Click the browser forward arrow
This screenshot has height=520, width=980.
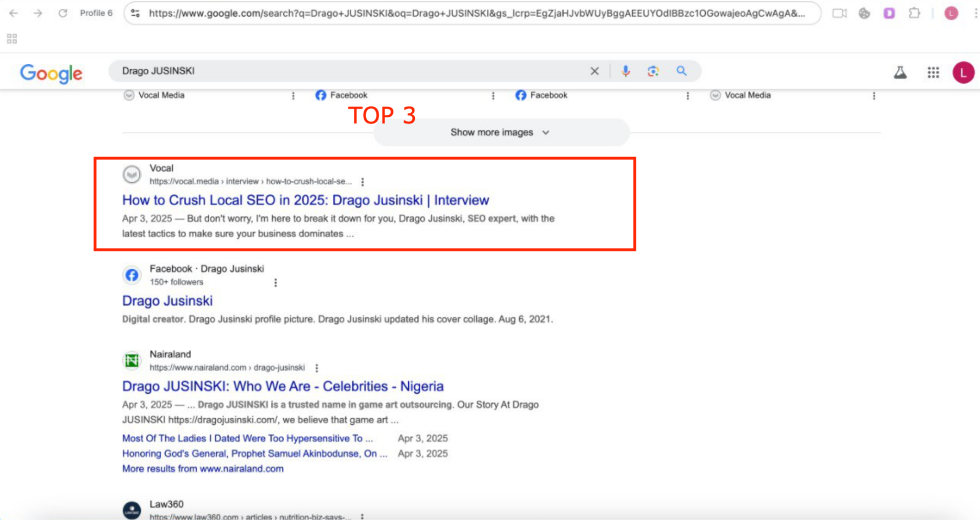(x=38, y=13)
